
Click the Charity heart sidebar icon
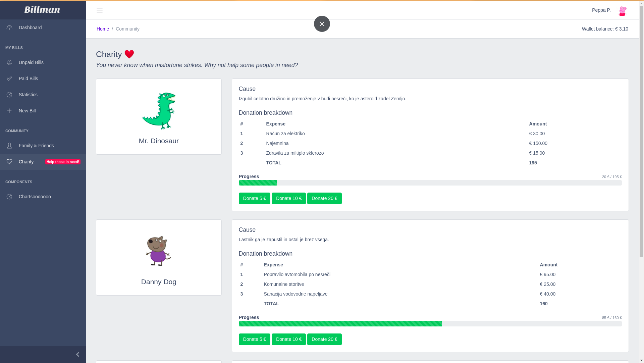[x=9, y=162]
